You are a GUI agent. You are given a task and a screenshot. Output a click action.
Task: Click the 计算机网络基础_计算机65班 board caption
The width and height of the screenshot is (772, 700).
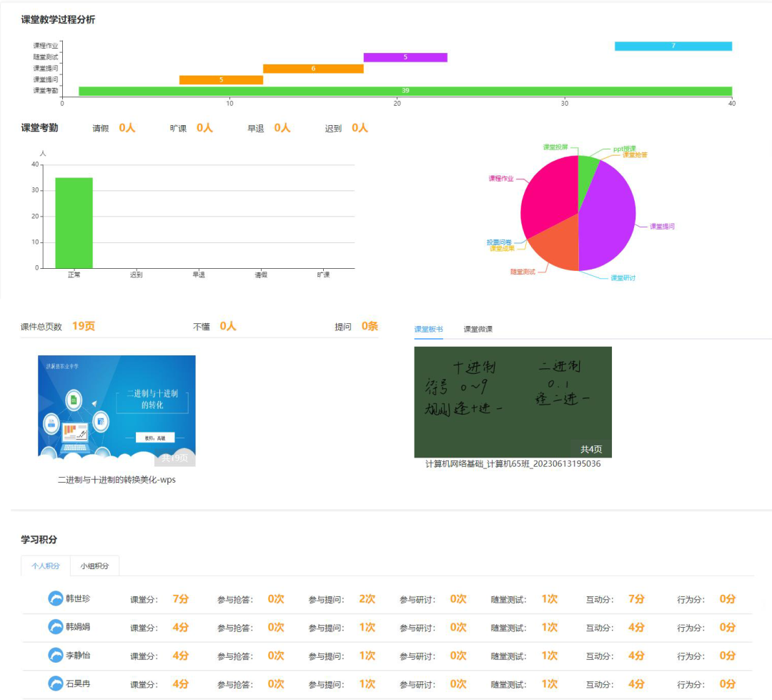(513, 464)
